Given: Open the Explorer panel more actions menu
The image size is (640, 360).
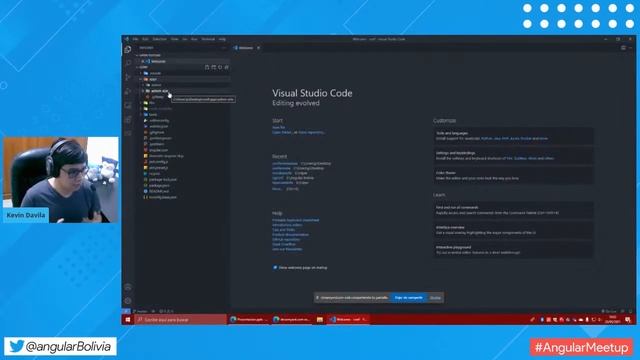Looking at the screenshot, I should point(224,48).
